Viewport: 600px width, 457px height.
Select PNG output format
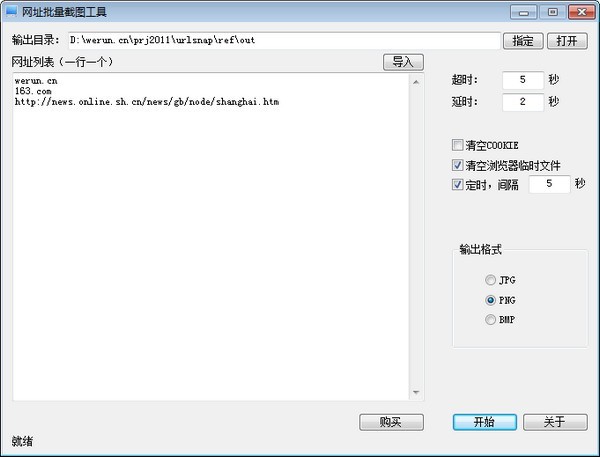[x=490, y=300]
